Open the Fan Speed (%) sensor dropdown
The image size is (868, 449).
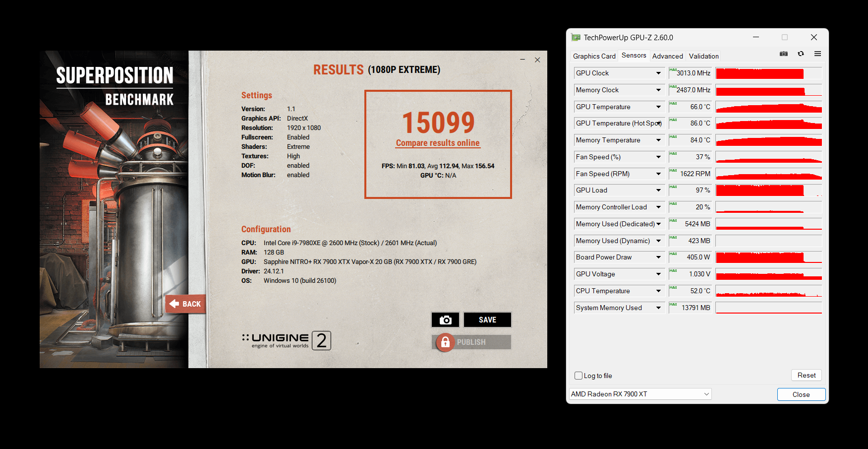(658, 157)
